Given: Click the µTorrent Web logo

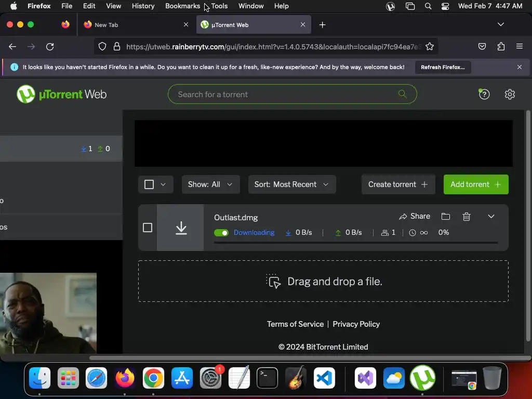Looking at the screenshot, I should point(61,94).
